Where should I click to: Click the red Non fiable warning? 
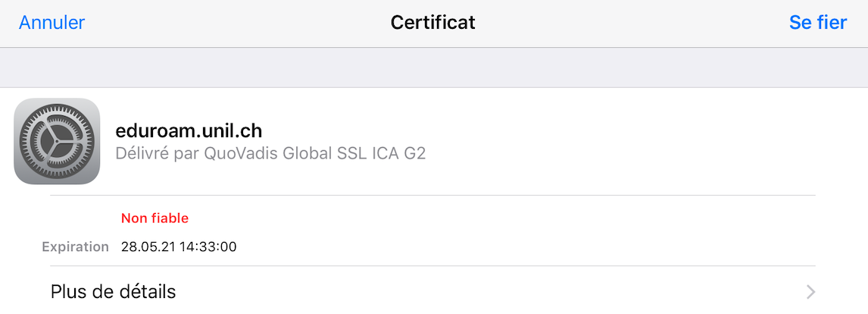pos(155,218)
